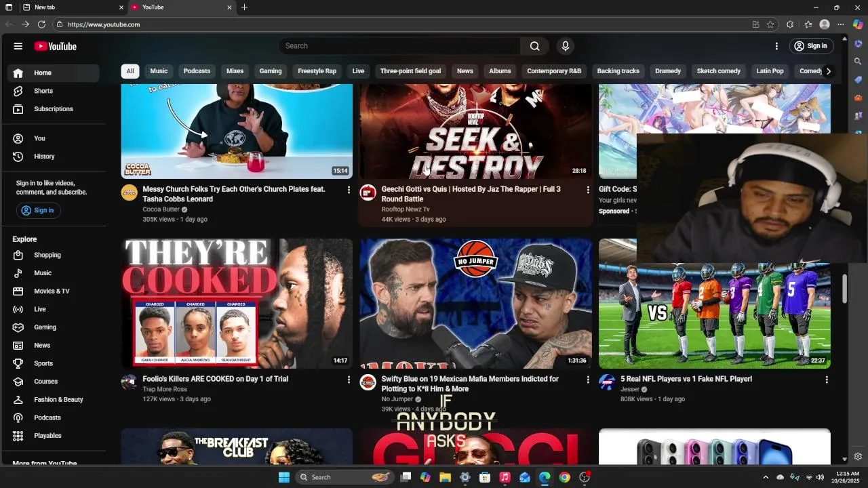Select the Freestyle Rap filter chip

click(x=317, y=71)
